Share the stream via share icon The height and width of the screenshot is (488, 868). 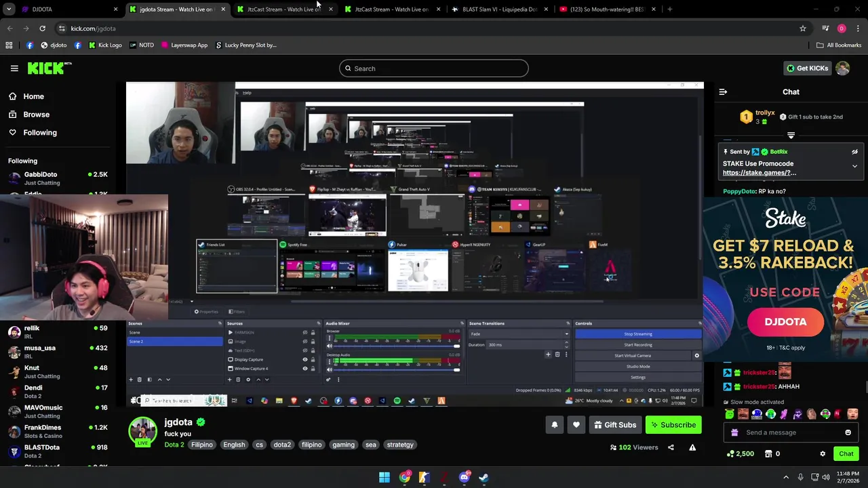coord(671,447)
